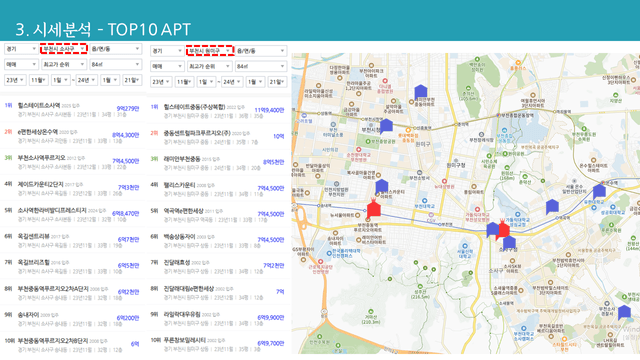Open 23년 start-year dropdown in 소사구 panel
Image resolution: width=640 pixels, height=360 pixels.
pyautogui.click(x=15, y=80)
